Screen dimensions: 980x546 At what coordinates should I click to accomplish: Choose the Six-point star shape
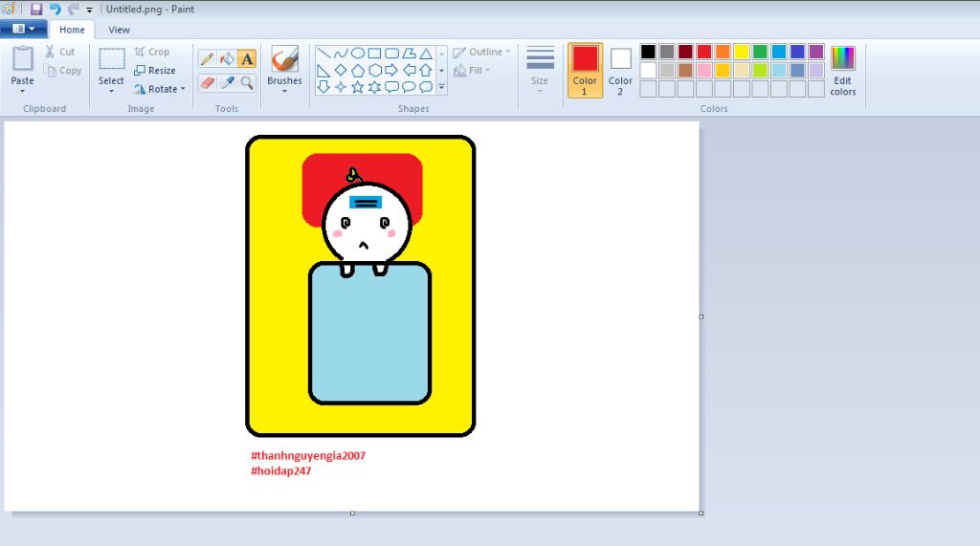coord(374,87)
